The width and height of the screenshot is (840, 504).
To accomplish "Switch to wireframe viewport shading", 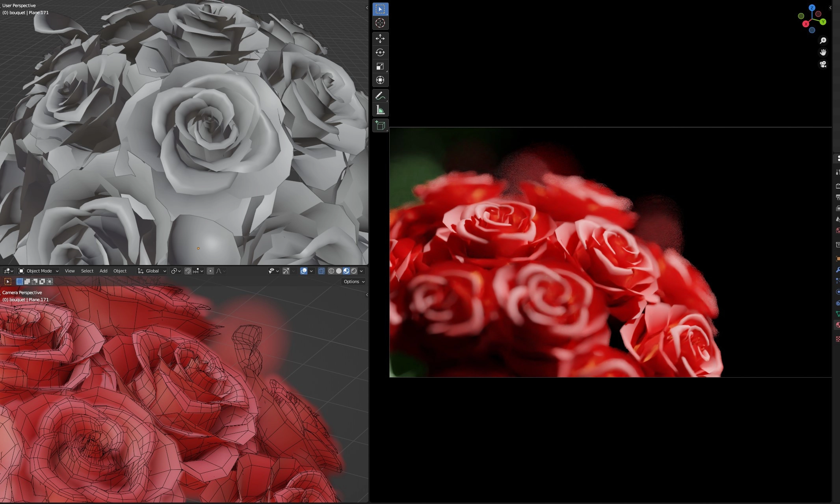I will 331,271.
